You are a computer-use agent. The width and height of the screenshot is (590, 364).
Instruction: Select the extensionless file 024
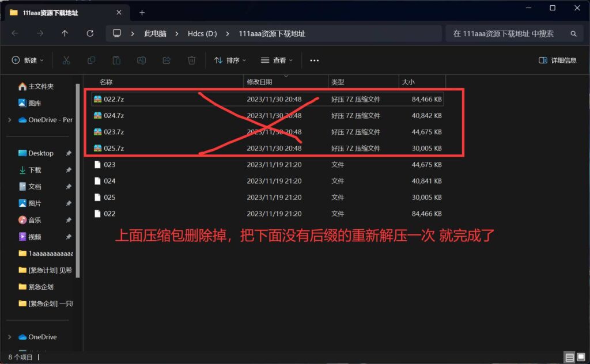coord(267,181)
